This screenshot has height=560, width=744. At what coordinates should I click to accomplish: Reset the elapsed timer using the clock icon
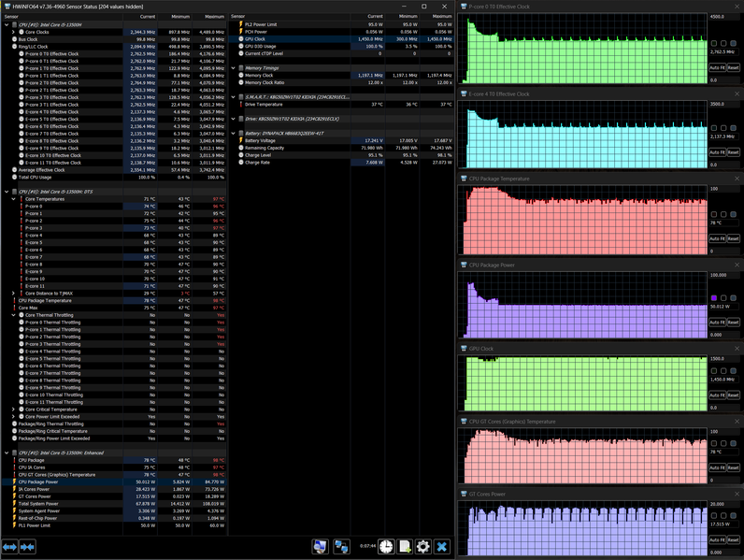385,546
